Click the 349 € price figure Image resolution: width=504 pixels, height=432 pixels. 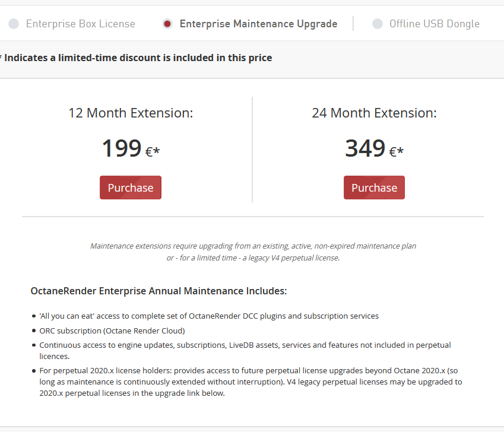[366, 148]
